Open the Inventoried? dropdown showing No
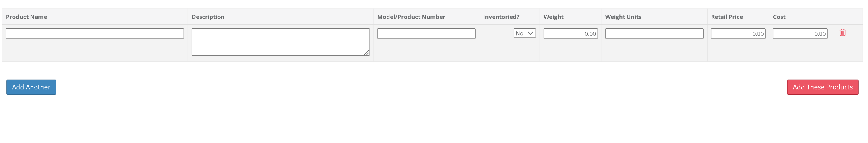Image resolution: width=868 pixels, height=143 pixels. pos(524,33)
